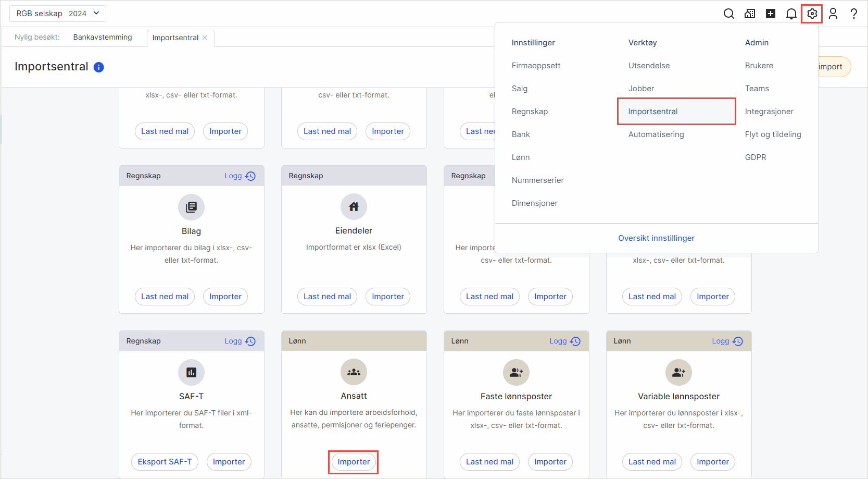Click Oversikt innstillinger link

pyautogui.click(x=656, y=238)
